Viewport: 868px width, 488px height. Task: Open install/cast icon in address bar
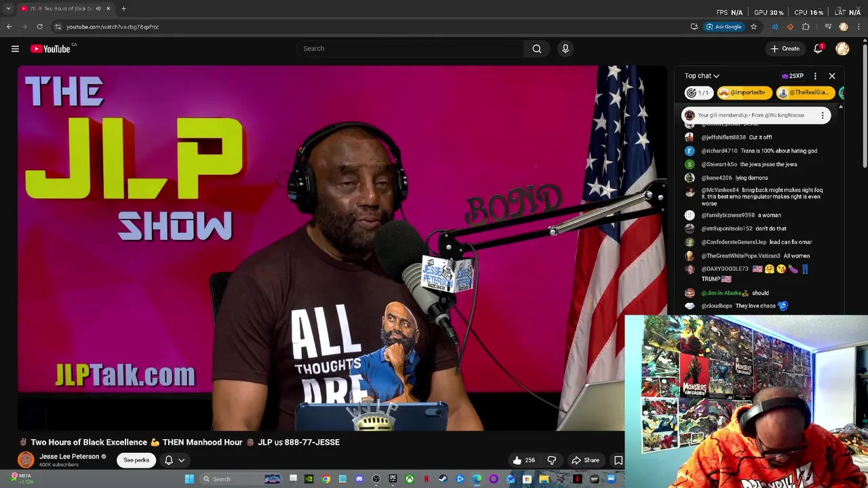[694, 26]
